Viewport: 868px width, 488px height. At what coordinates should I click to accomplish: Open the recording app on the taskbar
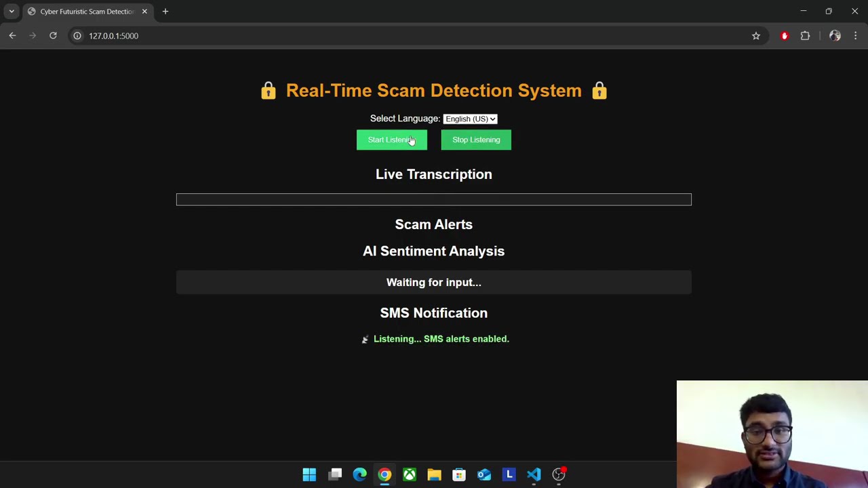click(559, 474)
